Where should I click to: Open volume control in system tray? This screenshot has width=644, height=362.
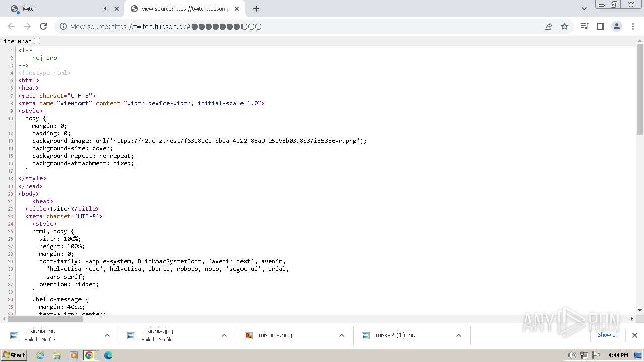click(572, 355)
